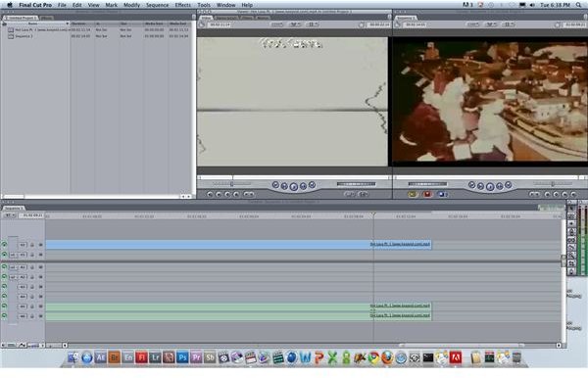The height and width of the screenshot is (378, 588).
Task: Open Photoshop from the Dock
Action: click(182, 357)
